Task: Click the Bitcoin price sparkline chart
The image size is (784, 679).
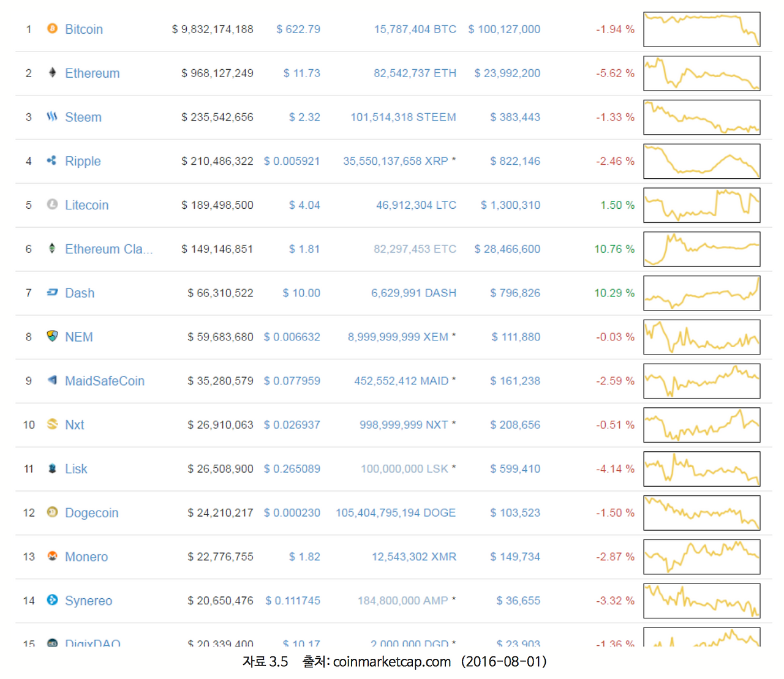Action: coord(701,29)
